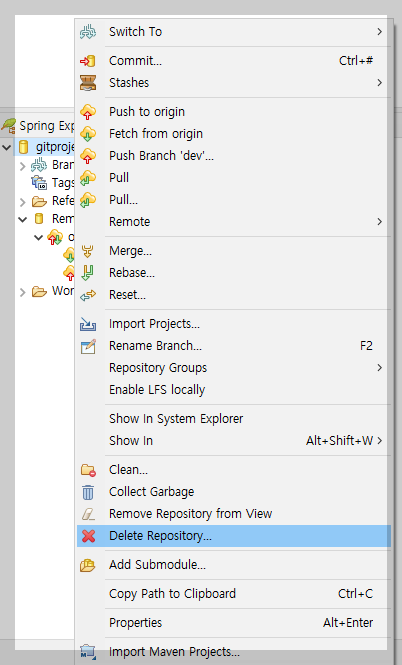This screenshot has height=665, width=402.
Task: Select Add Submodule...
Action: tap(233, 564)
